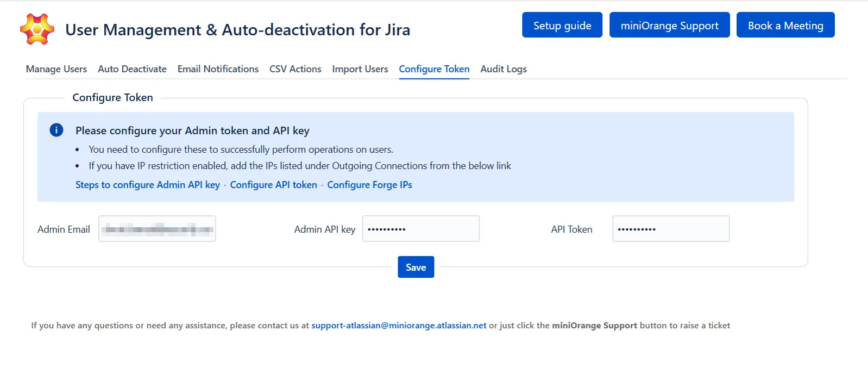The width and height of the screenshot is (868, 386).
Task: Click bold 'miniOrange Support' text in footer
Action: click(x=594, y=325)
